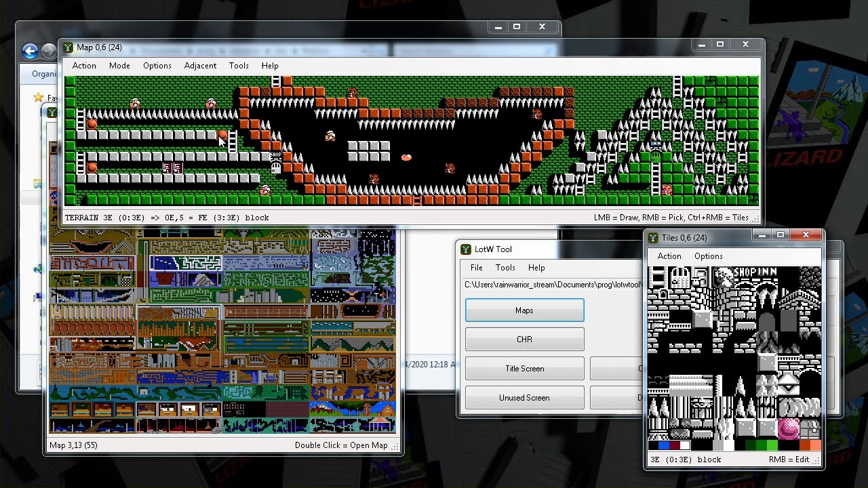
Task: Click the Tiles window's title bar icon
Action: point(653,238)
